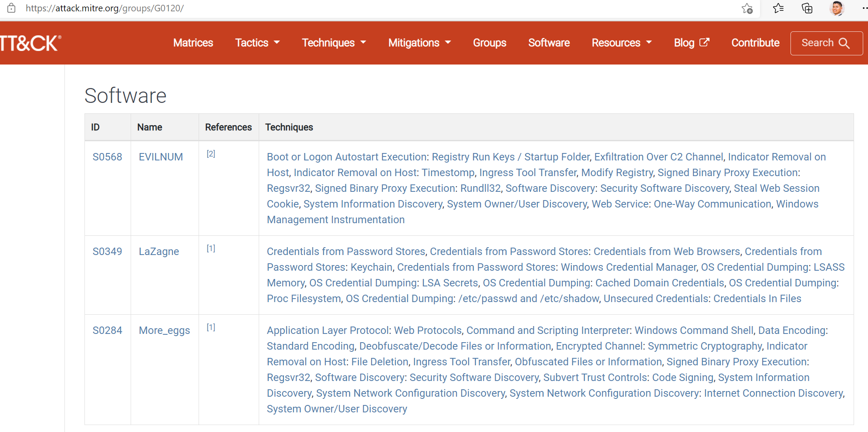Click the padlock site security icon

click(11, 8)
